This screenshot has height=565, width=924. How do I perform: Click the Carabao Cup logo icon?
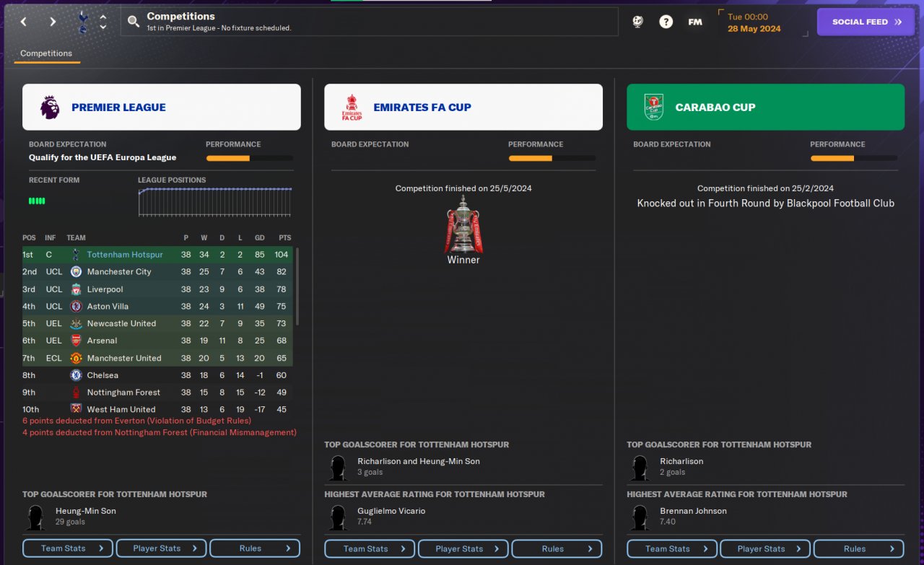653,107
